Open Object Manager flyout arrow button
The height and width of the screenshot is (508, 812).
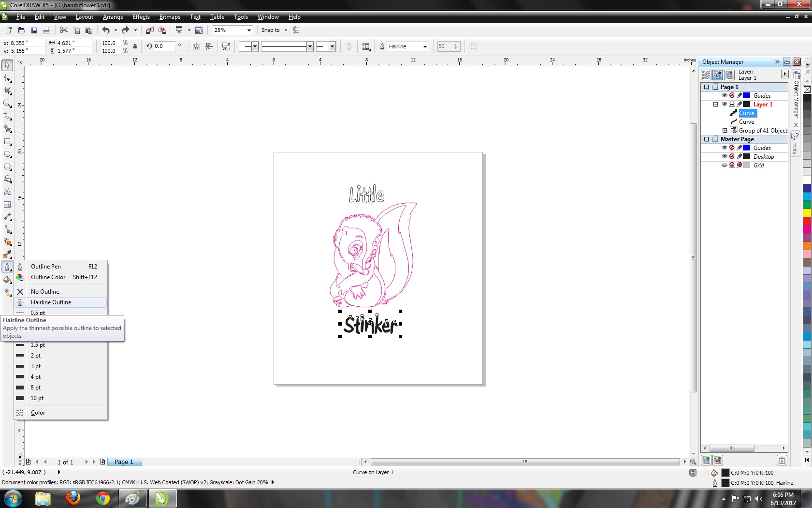click(x=784, y=74)
